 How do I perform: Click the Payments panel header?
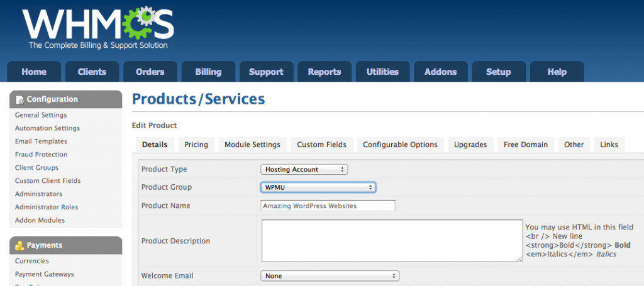65,245
